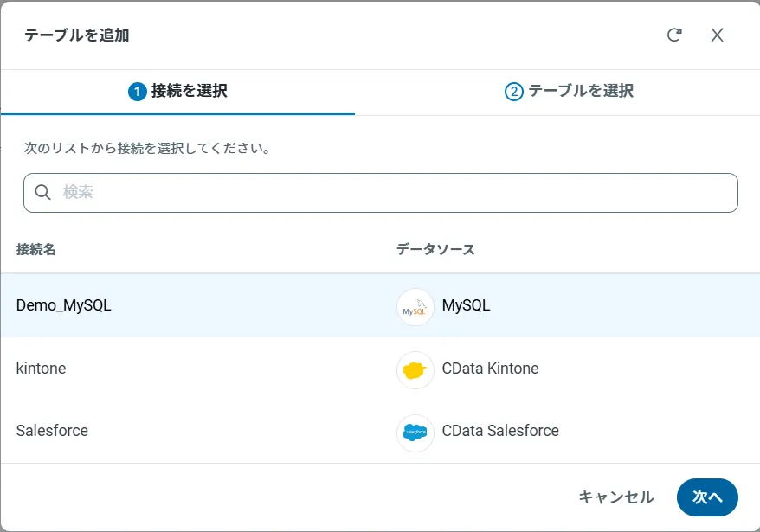Click the データソース column header
Viewport: 760px width, 532px height.
click(435, 249)
